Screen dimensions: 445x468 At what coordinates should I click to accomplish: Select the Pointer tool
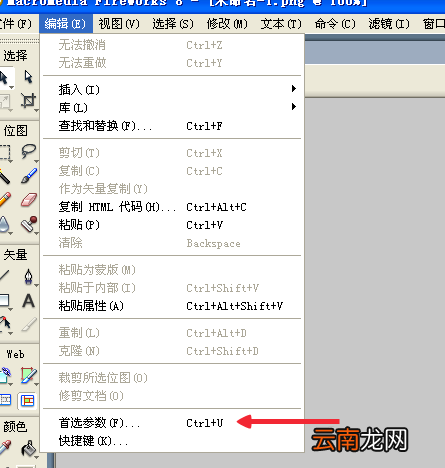coord(5,77)
